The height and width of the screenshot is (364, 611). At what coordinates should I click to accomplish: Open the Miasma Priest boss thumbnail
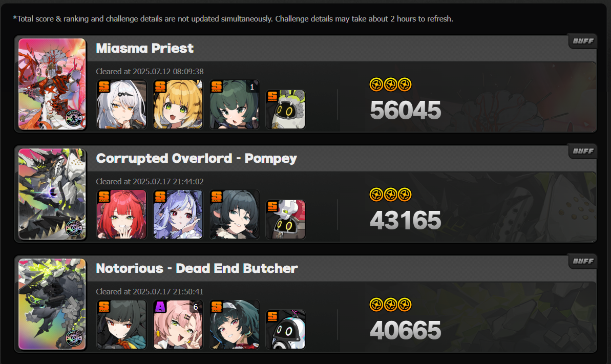(x=52, y=84)
